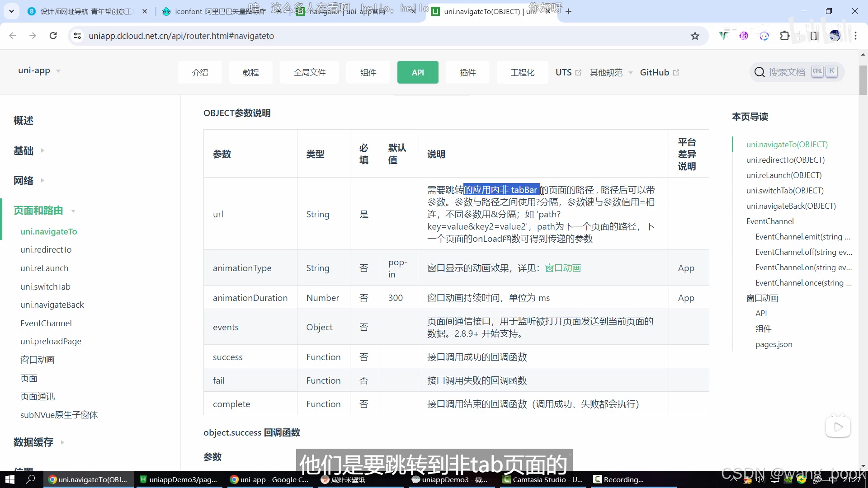Click the animationDuration table cell
The height and width of the screenshot is (488, 868).
pos(250,298)
